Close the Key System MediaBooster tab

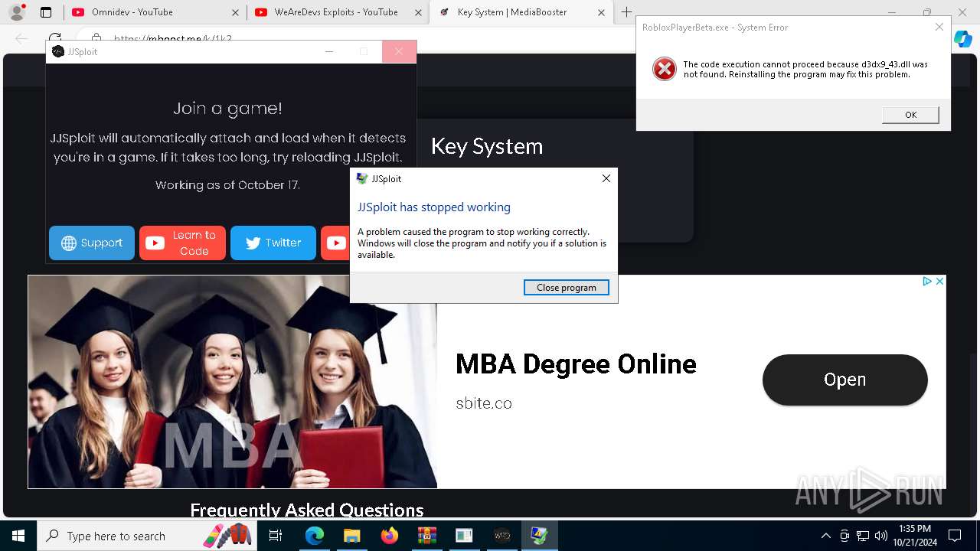[601, 12]
